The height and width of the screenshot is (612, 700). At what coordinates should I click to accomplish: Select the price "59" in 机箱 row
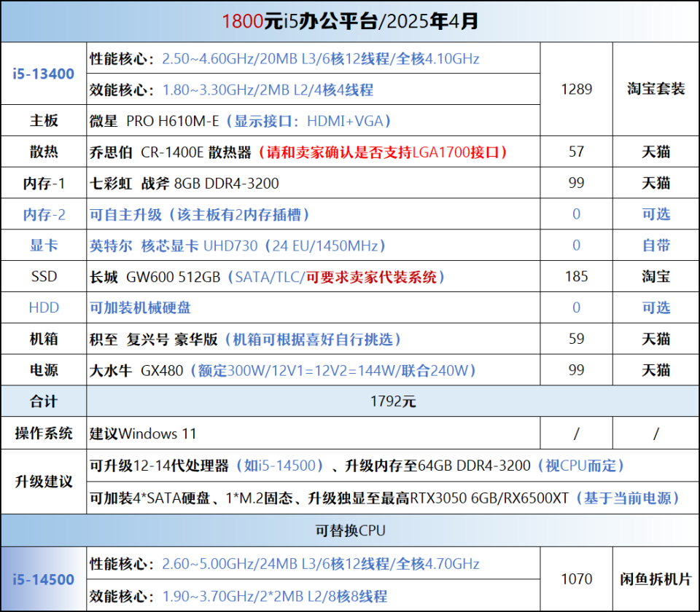coord(576,339)
